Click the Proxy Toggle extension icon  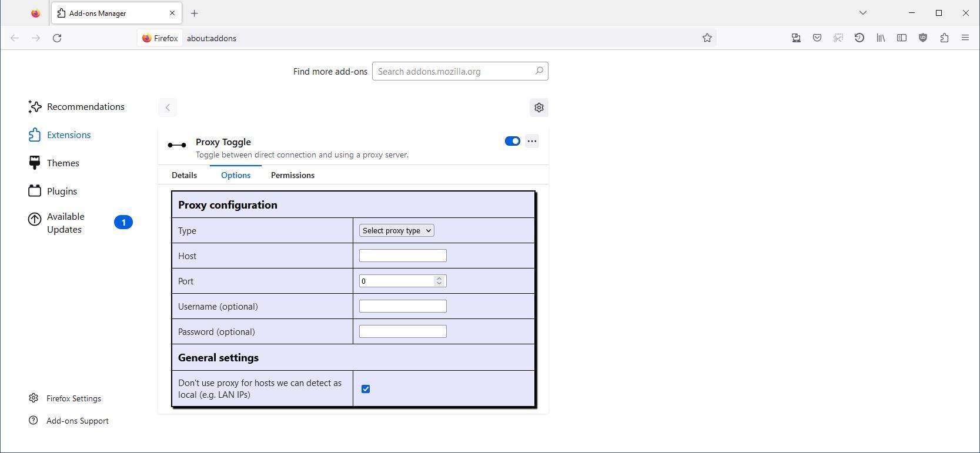[x=177, y=145]
